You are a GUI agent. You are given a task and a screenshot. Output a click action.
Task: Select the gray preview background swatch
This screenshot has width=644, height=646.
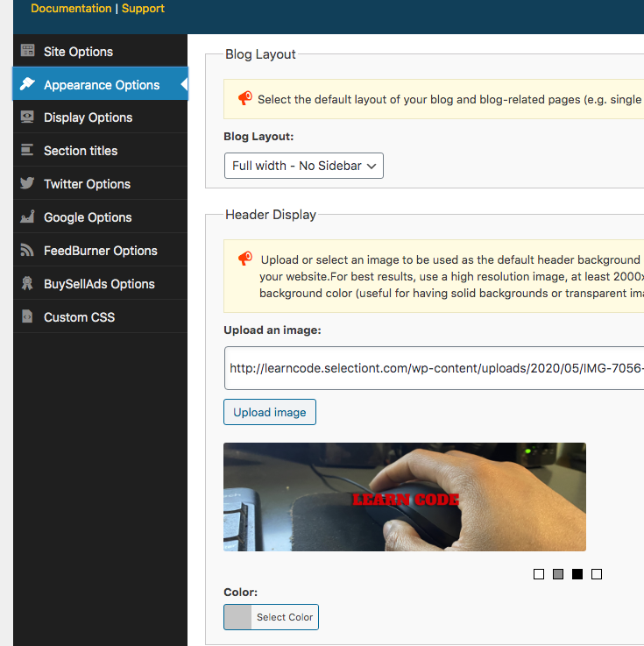[x=558, y=574]
